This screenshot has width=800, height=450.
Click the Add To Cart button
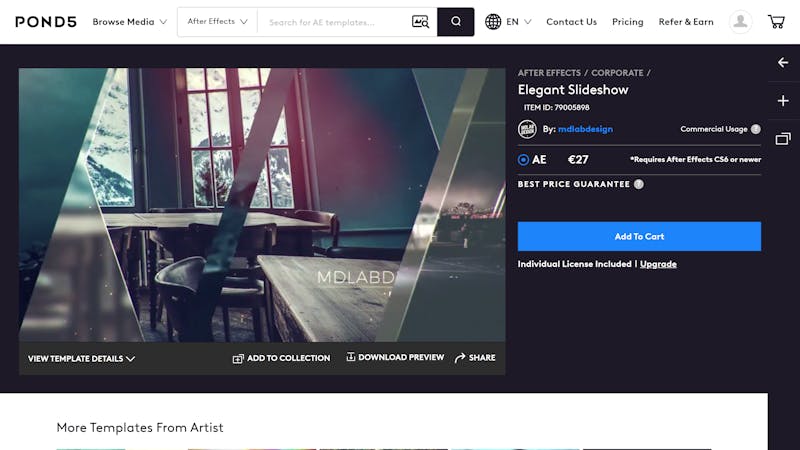click(x=639, y=236)
